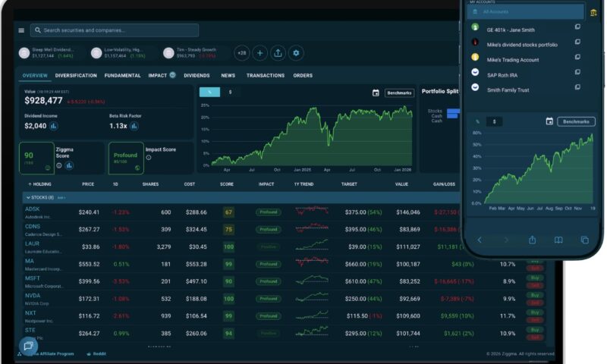Tap the phone browser forward arrow
The image size is (607, 364).
tap(506, 240)
